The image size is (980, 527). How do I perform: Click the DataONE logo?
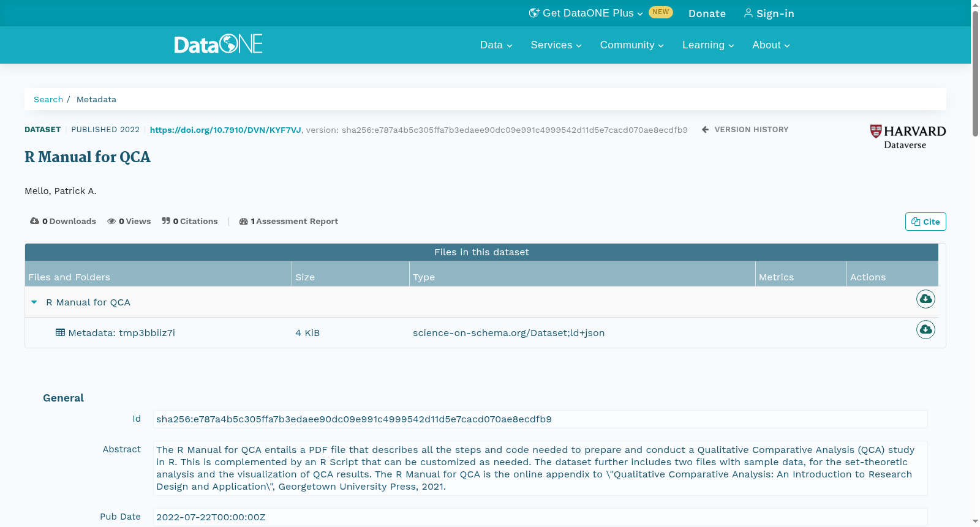[218, 44]
